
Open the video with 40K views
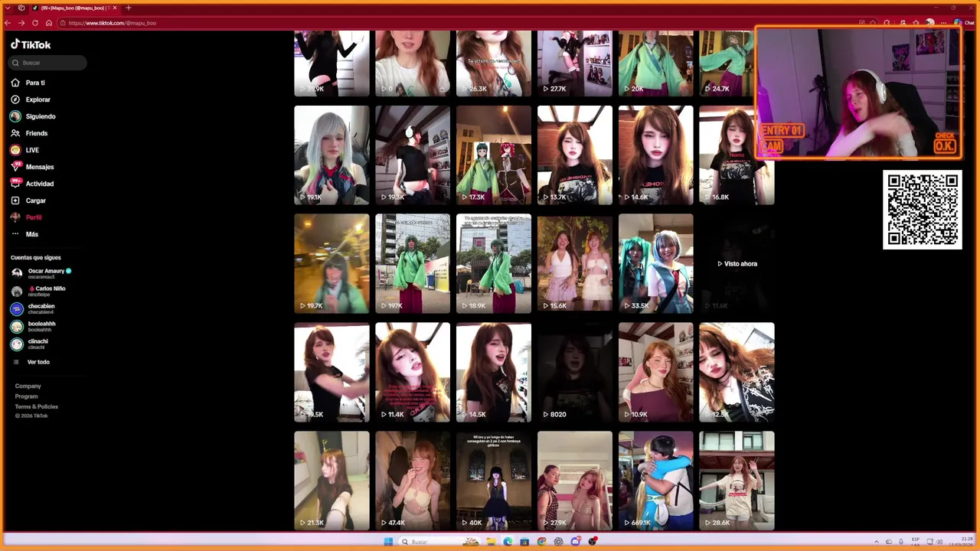coord(494,481)
